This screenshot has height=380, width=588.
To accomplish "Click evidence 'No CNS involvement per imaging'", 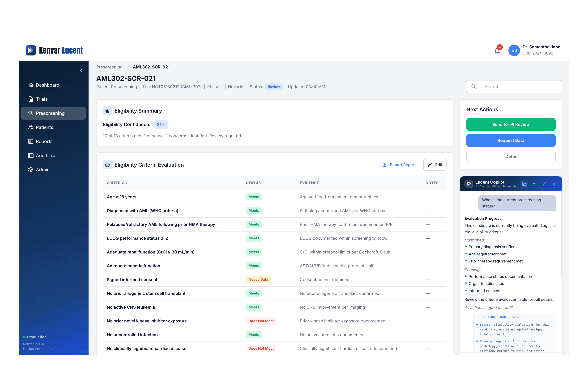I will 332,307.
